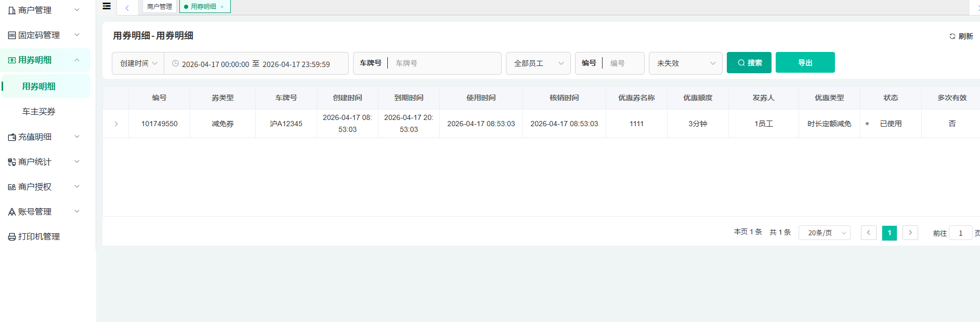Expand 商户授权 with its chevron
This screenshot has height=322, width=980.
[x=77, y=186]
